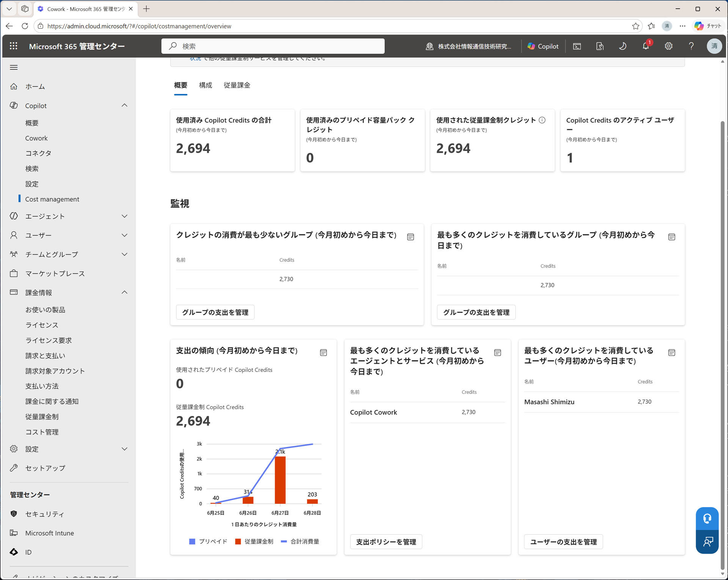Click the red 従量課金制 legend swatch
Screen dimensions: 728x580
pos(238,541)
